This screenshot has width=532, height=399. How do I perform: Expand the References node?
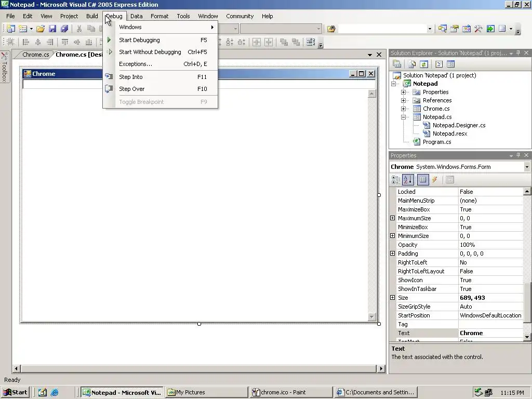(403, 100)
